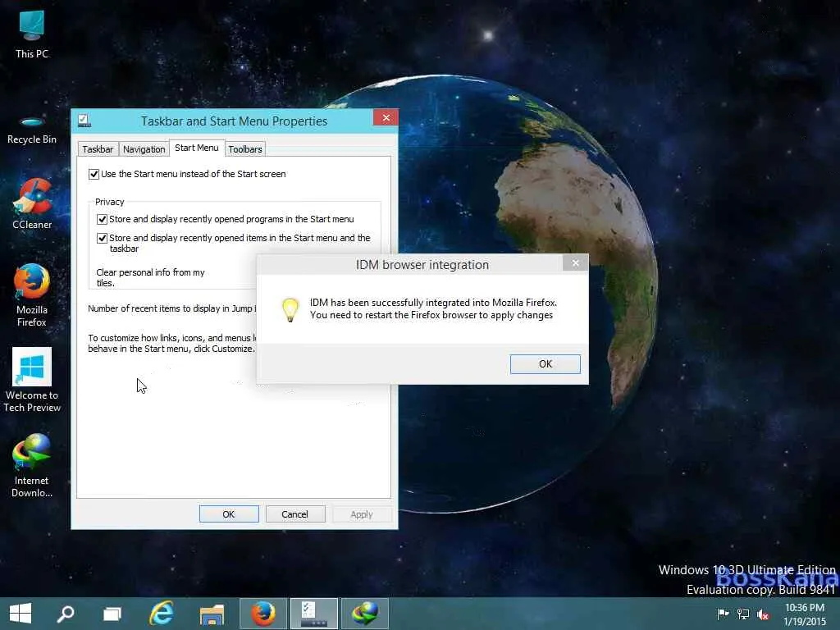Select the Start Menu tab

[197, 148]
